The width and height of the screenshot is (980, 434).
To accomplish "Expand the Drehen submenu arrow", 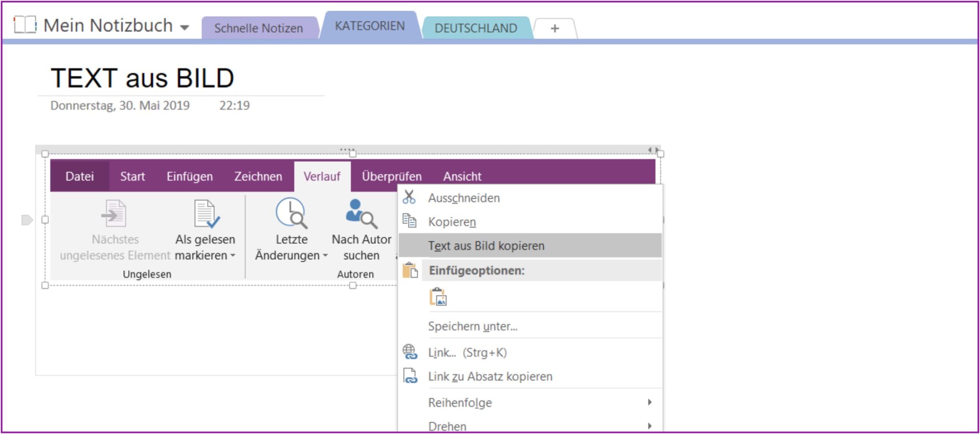I will (649, 426).
